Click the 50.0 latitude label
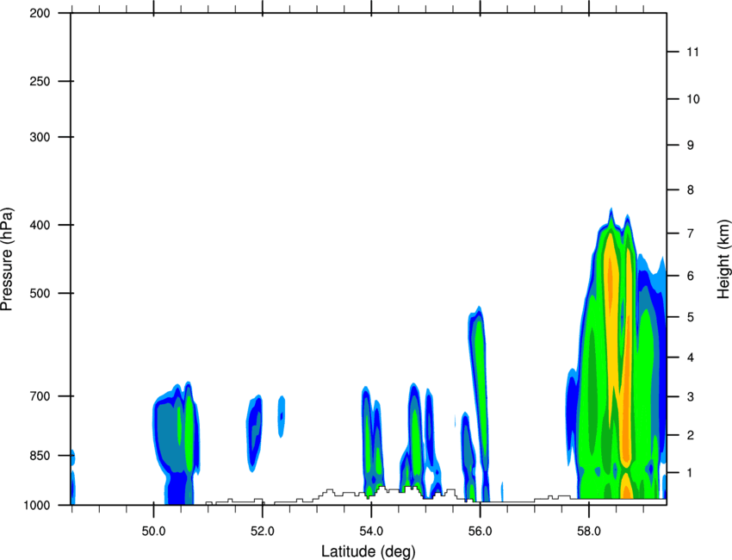732x560 pixels. 153,532
